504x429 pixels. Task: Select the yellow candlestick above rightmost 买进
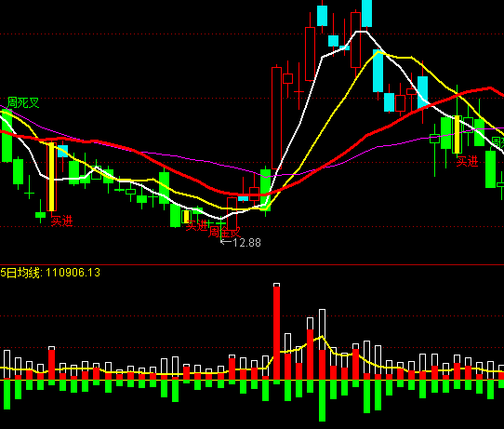[x=457, y=134]
